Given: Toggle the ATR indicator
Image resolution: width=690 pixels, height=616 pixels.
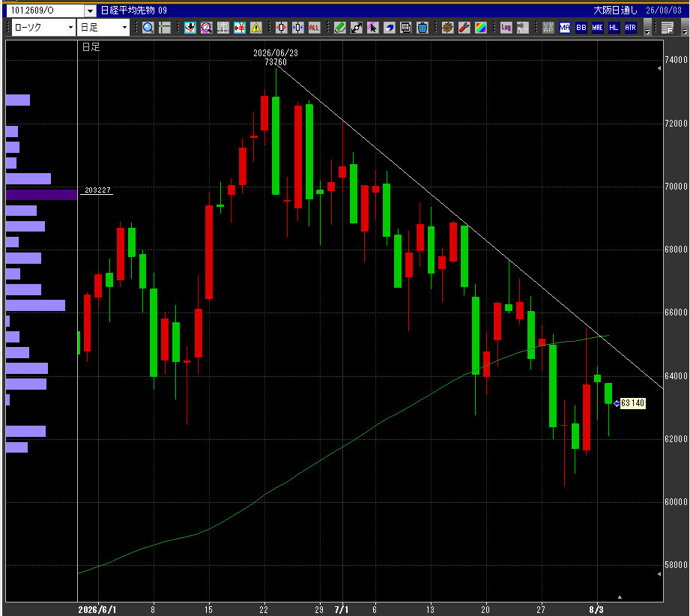Looking at the screenshot, I should (x=631, y=28).
